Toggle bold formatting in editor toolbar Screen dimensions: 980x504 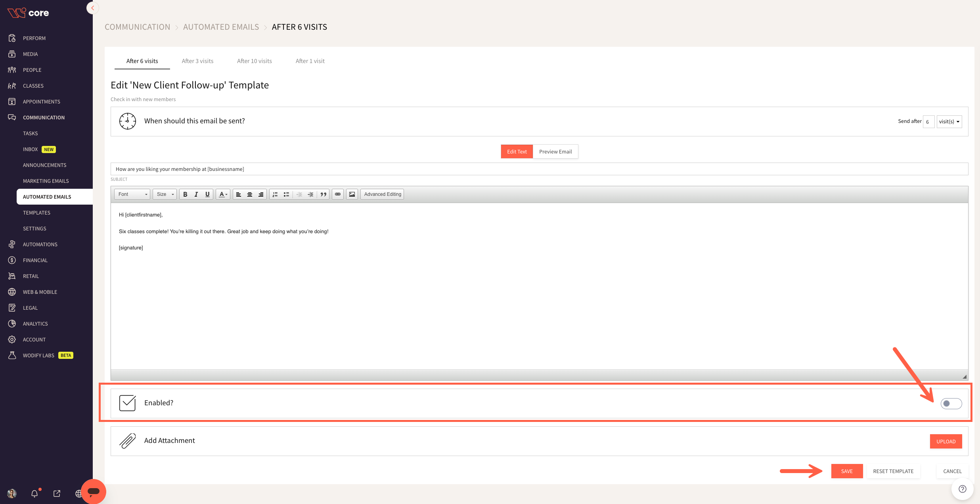pos(185,194)
